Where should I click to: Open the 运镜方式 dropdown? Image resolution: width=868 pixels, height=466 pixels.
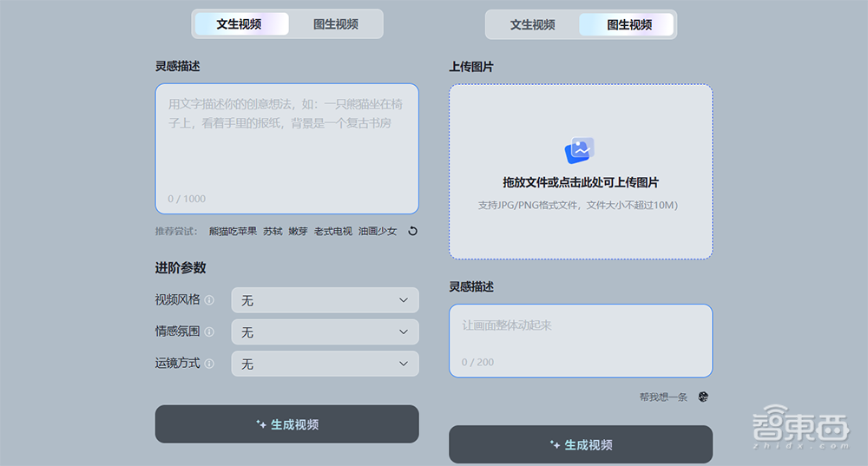point(325,364)
